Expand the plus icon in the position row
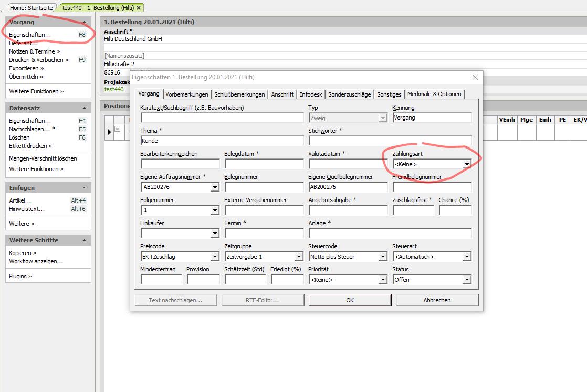587x392 pixels. coord(117,129)
